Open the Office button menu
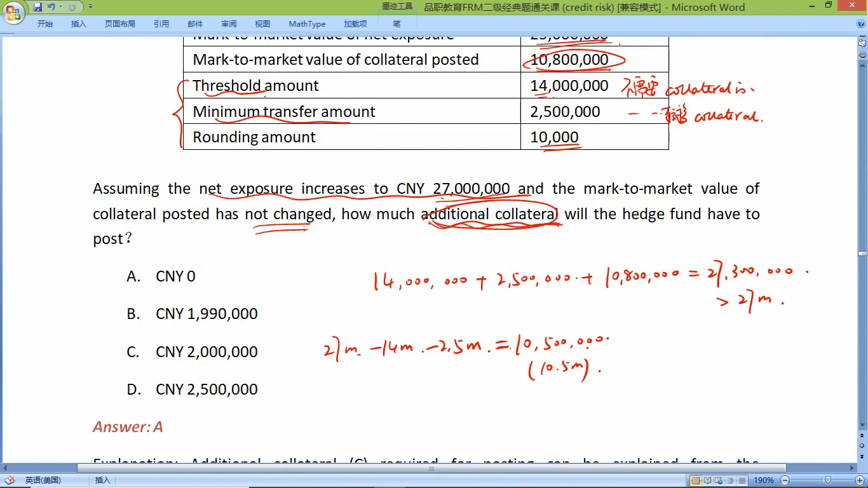 pyautogui.click(x=13, y=11)
